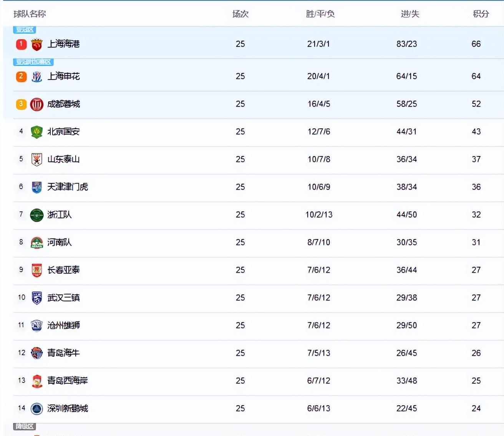504x436 pixels.
Task: Click the Beijing Guoan (北京国安) team logo
Action: (36, 132)
